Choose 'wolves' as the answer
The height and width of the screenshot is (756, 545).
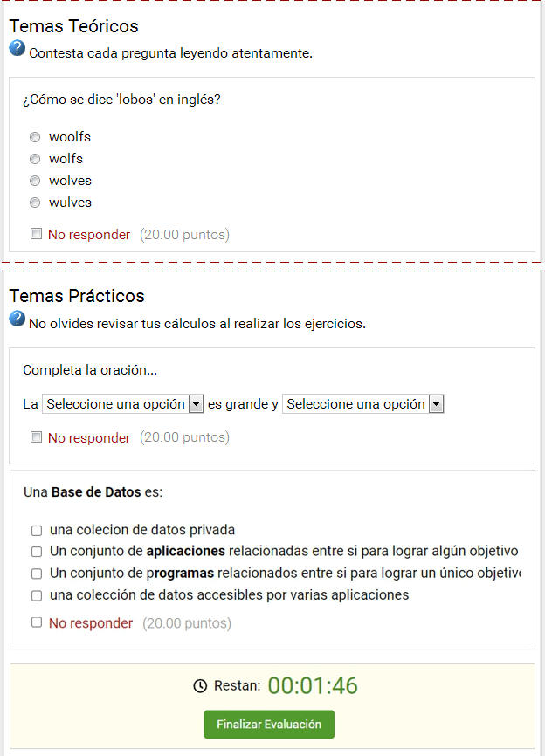pyautogui.click(x=35, y=181)
